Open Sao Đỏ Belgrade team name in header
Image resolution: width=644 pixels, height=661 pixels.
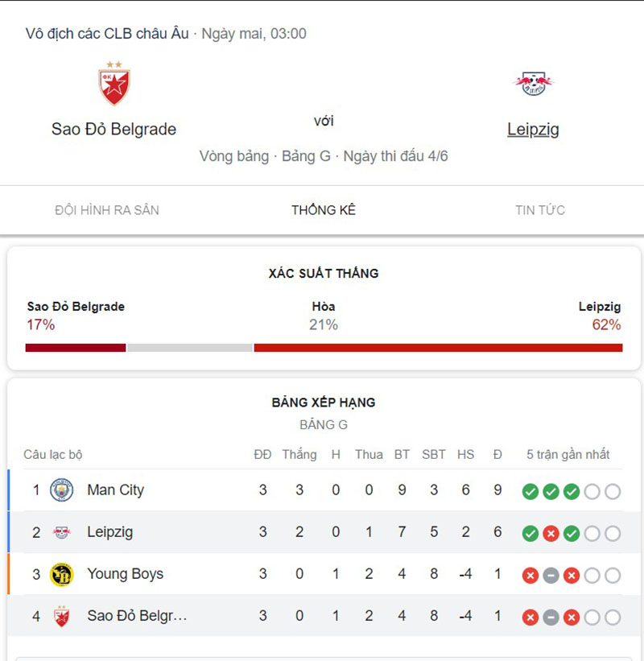114,129
